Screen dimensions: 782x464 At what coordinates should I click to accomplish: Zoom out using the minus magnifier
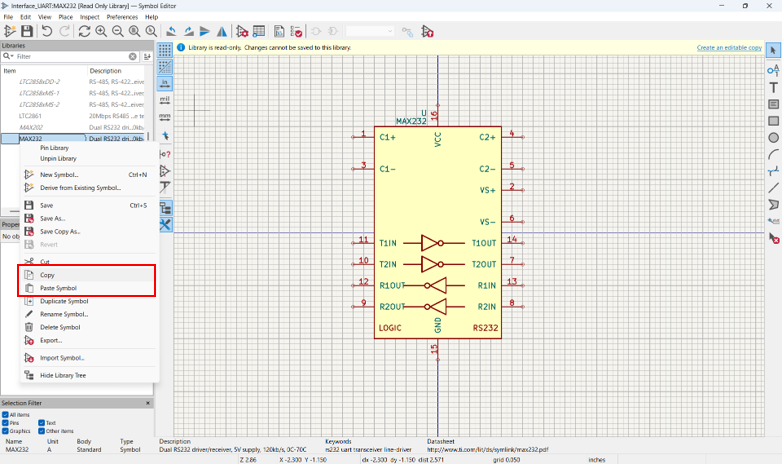point(118,31)
